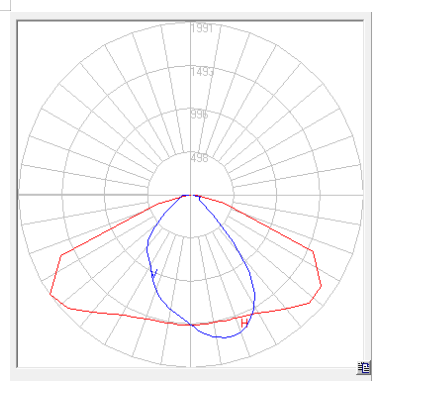Click the blue V curve label

point(154,274)
